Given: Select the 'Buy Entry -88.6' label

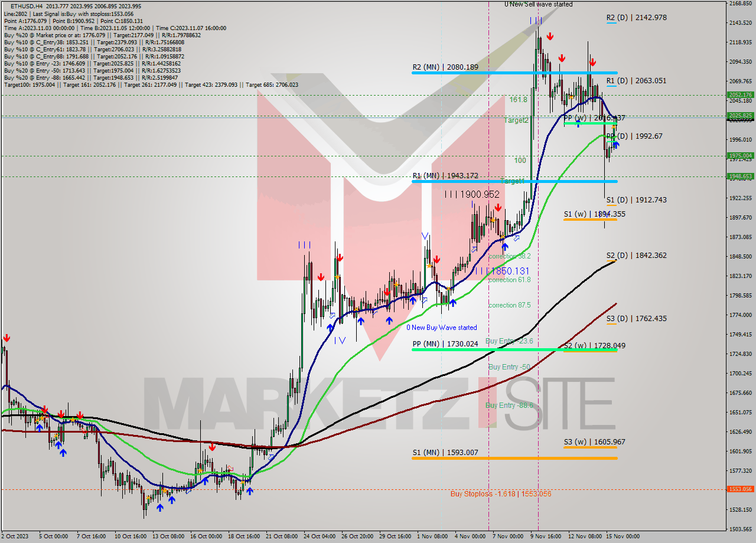Looking at the screenshot, I should [x=509, y=405].
